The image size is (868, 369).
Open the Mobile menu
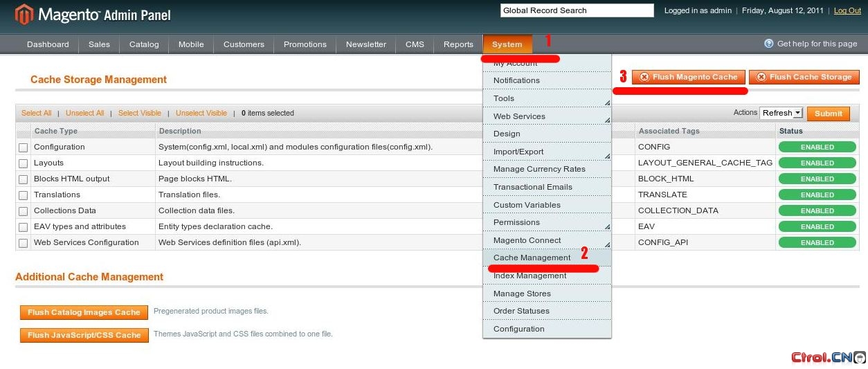(x=191, y=44)
